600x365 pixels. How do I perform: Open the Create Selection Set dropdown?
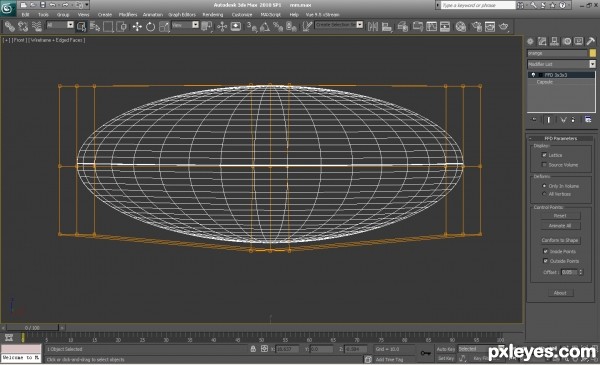[339, 24]
